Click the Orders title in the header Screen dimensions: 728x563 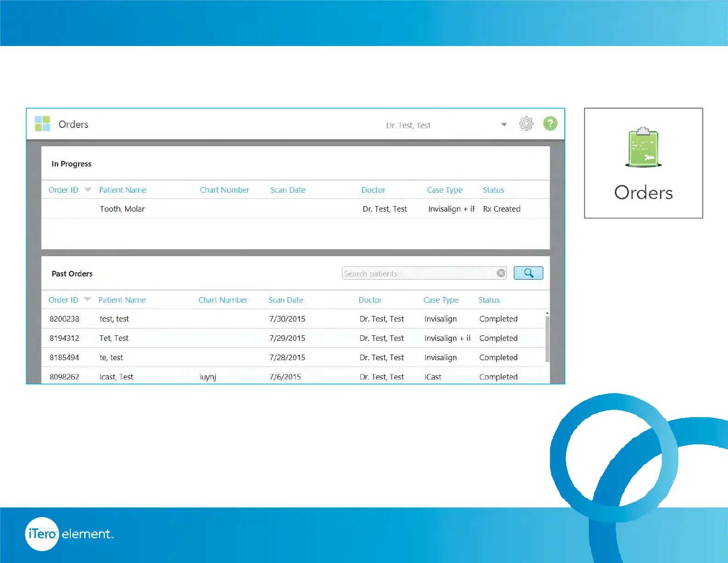coord(74,124)
